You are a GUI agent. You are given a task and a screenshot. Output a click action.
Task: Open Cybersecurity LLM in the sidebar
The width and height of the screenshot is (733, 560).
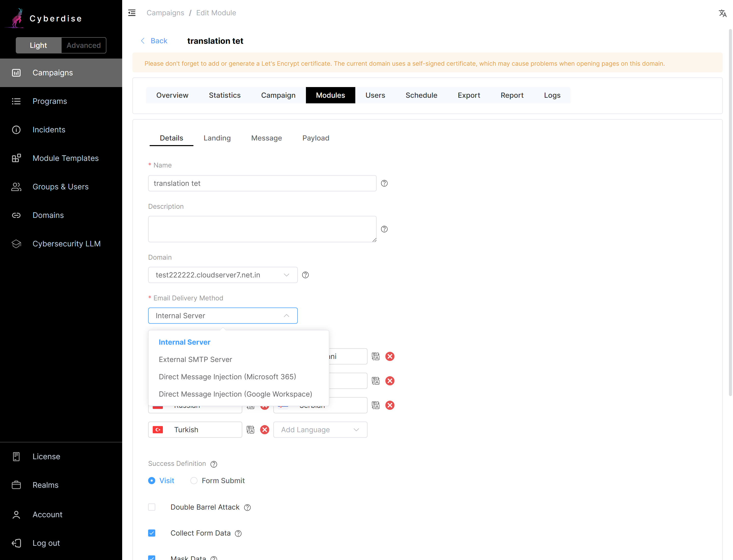click(x=61, y=244)
